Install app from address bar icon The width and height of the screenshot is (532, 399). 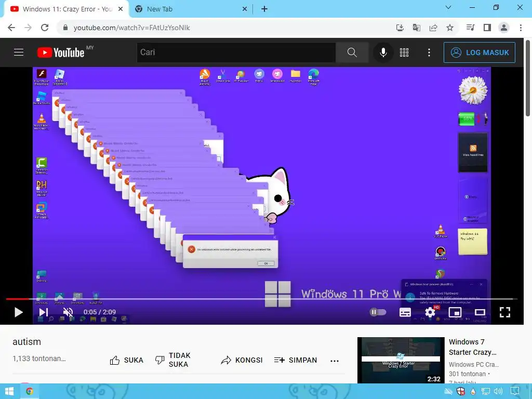[400, 28]
